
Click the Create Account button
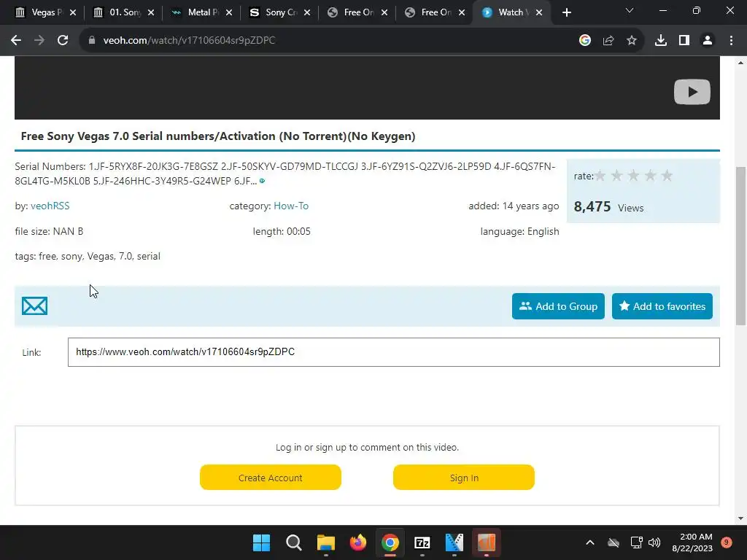(270, 477)
